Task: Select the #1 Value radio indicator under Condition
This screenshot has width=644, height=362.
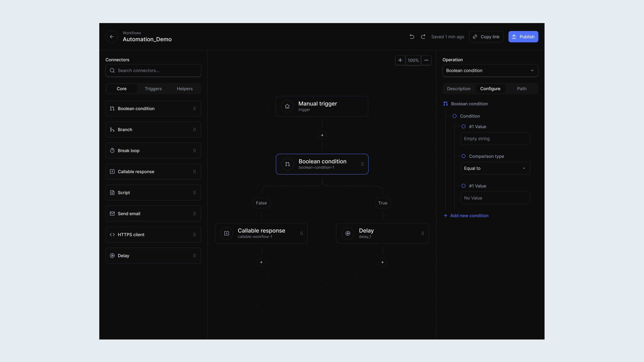Action: tap(464, 126)
